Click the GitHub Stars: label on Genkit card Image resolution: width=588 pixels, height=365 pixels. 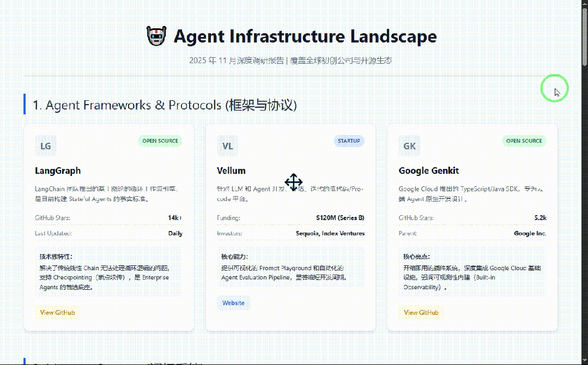pyautogui.click(x=416, y=218)
